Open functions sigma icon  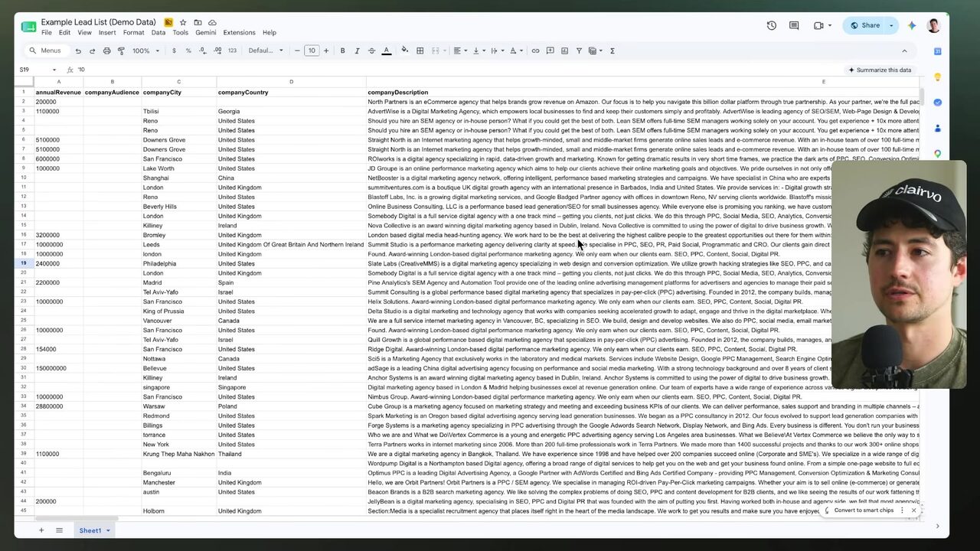click(612, 51)
